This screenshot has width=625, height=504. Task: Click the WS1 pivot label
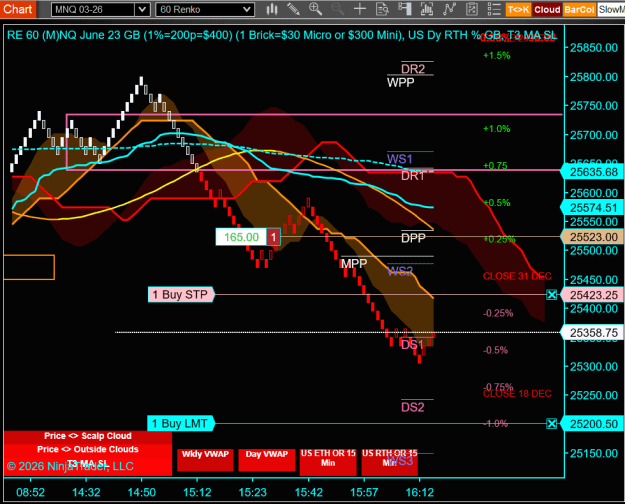point(399,159)
